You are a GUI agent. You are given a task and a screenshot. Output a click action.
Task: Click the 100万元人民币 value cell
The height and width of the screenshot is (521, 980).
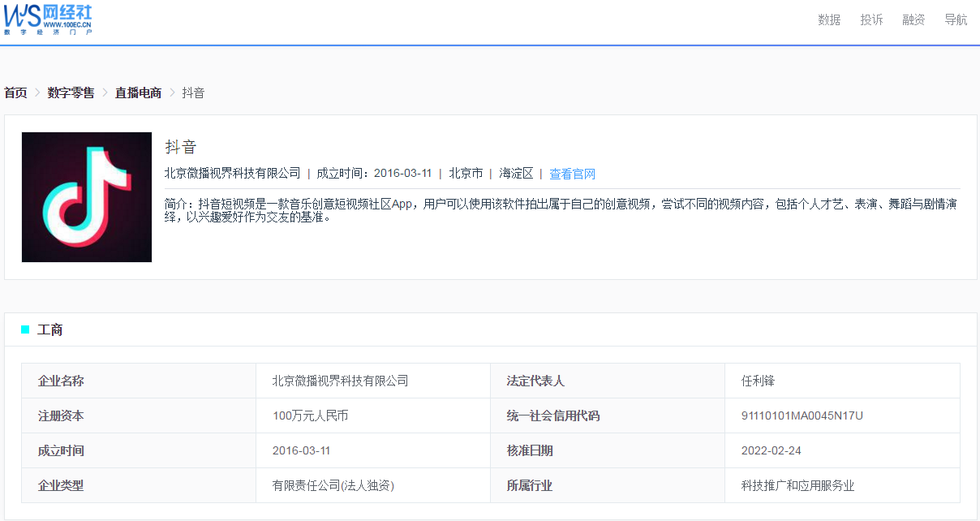[373, 416]
